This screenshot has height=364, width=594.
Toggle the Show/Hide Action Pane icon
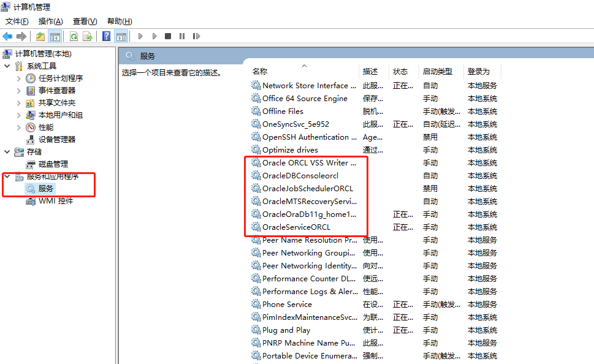(121, 36)
